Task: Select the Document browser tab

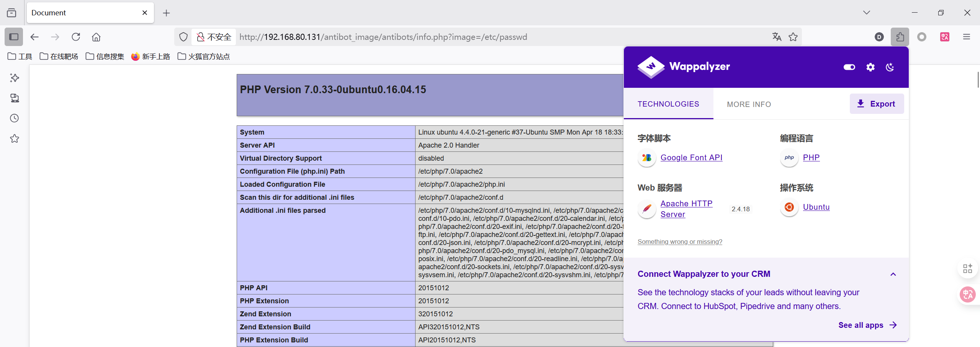Action: (90, 13)
